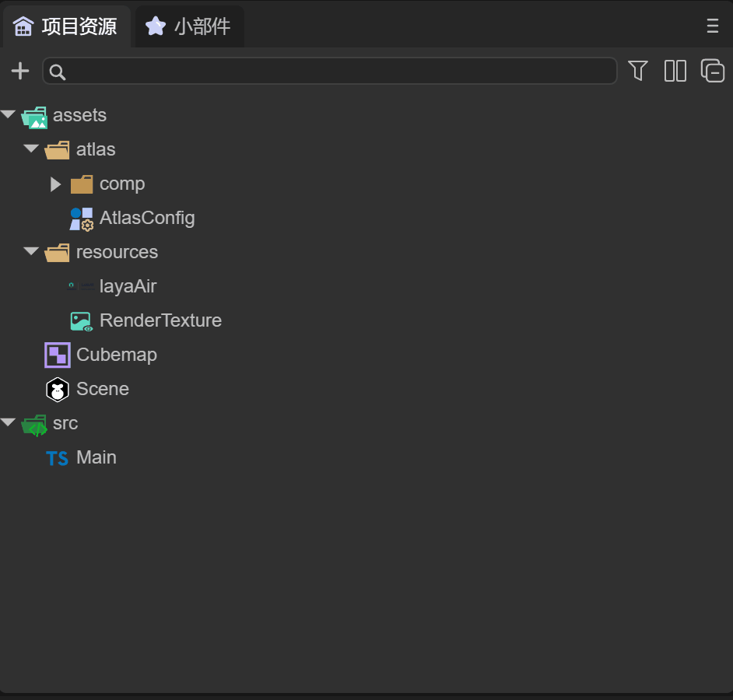
Task: Click the plus icon to add asset
Action: pos(19,72)
